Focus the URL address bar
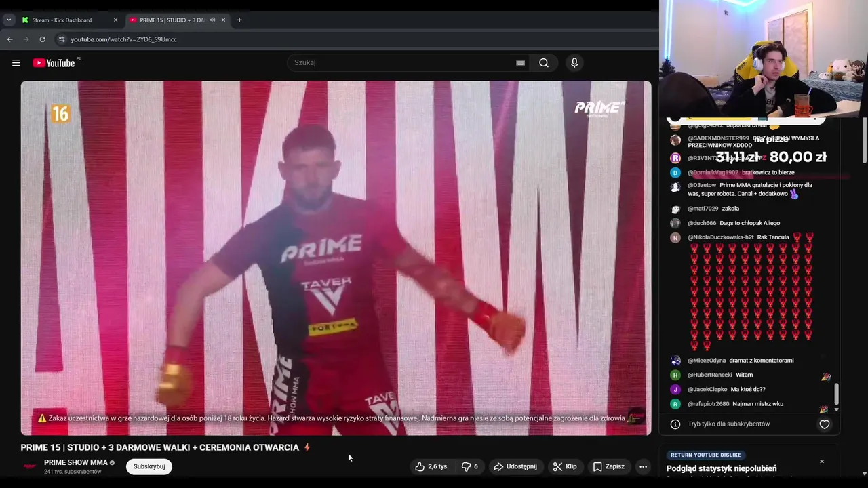The height and width of the screenshot is (488, 868). [x=353, y=39]
